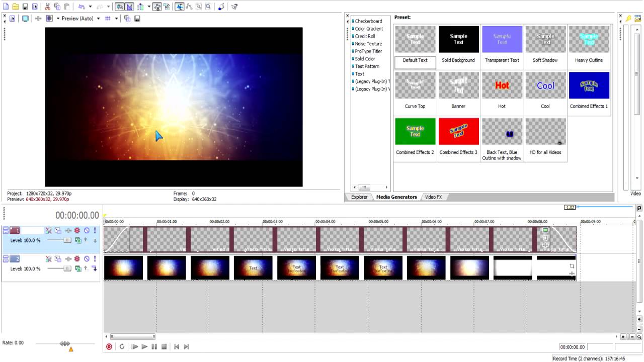This screenshot has height=362, width=644.
Task: Mute track 2 video
Action: click(87, 259)
